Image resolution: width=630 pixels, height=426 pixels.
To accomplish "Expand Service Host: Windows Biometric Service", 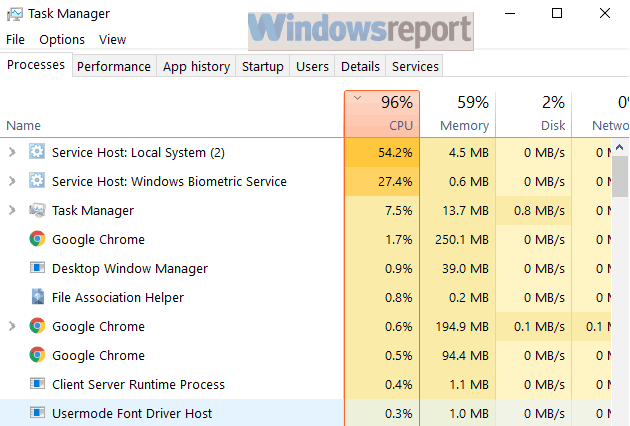I will coord(12,181).
